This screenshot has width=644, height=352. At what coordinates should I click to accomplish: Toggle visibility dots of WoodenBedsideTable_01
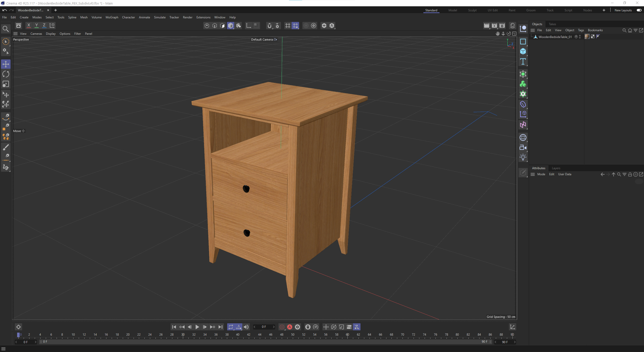coord(580,37)
